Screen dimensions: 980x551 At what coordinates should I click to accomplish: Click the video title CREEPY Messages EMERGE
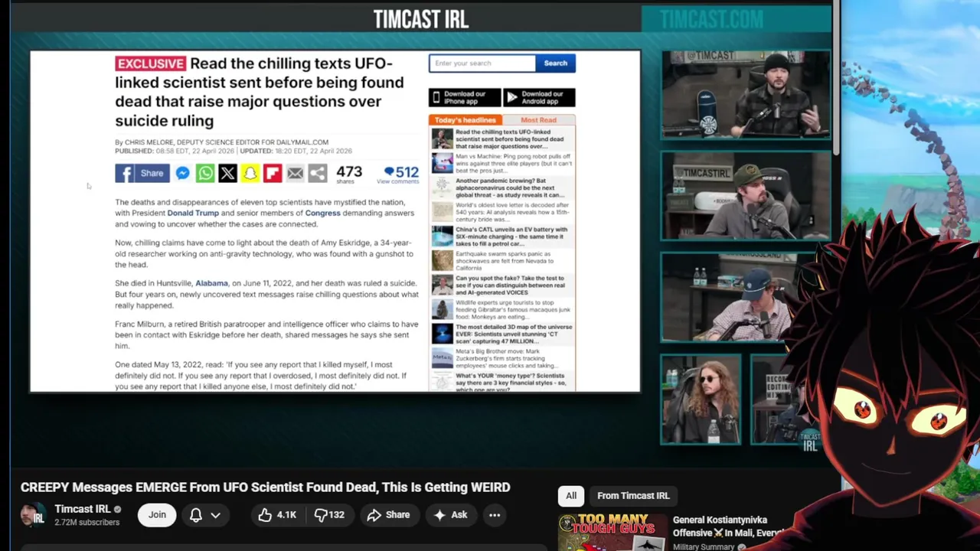pos(265,487)
